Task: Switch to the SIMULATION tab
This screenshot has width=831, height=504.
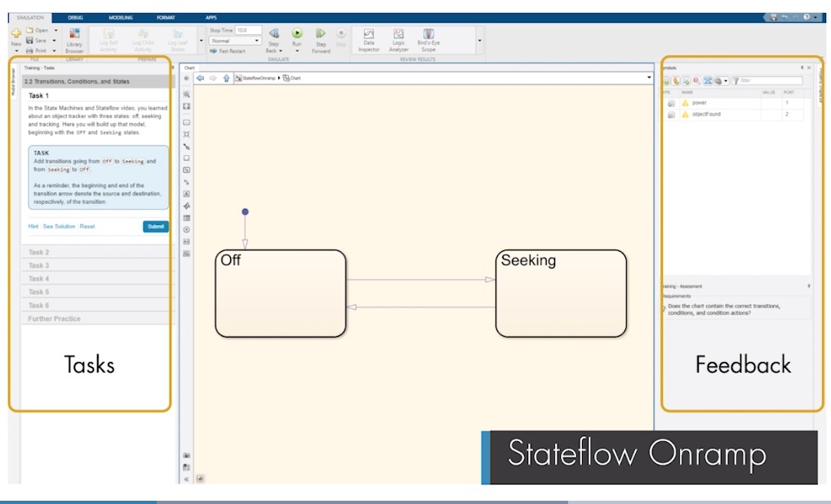Action: tap(30, 17)
